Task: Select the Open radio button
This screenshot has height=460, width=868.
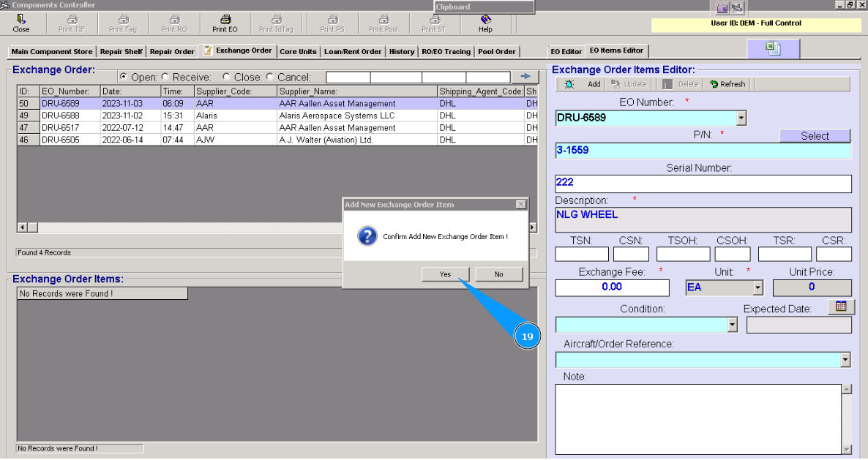Action: click(123, 77)
